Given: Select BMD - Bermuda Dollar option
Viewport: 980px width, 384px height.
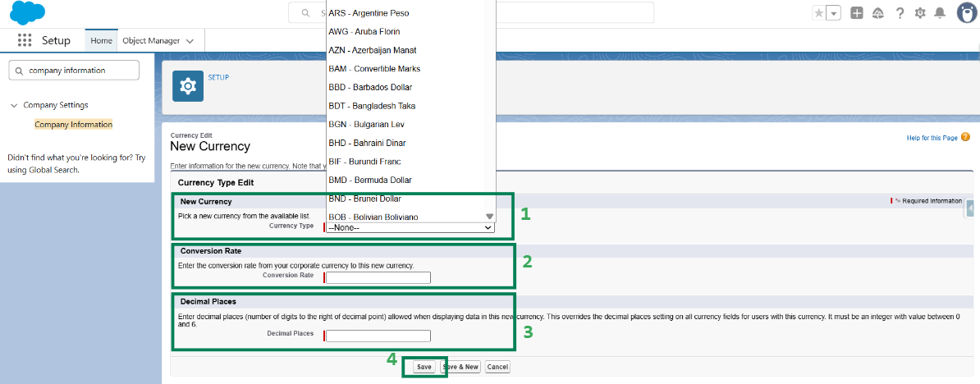Looking at the screenshot, I should coord(410,180).
